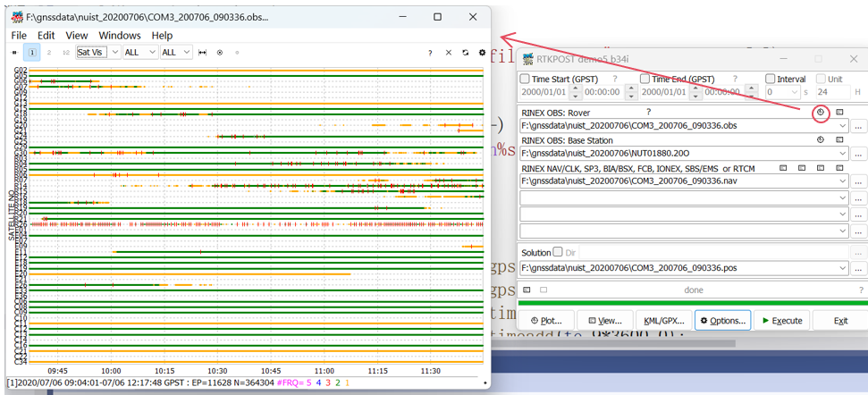
Task: Click the question mark right of done status
Action: pyautogui.click(x=861, y=290)
